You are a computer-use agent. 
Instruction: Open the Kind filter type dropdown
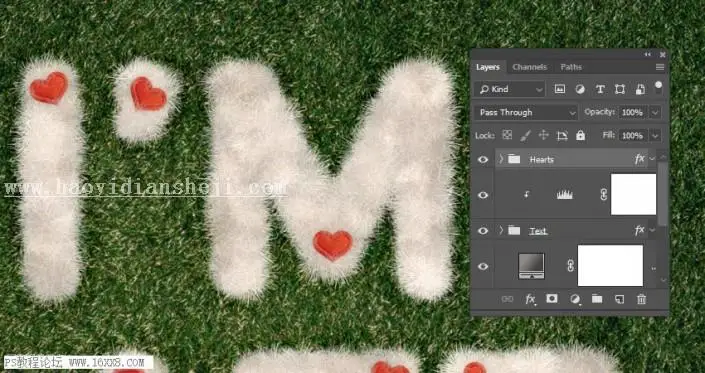(x=509, y=89)
